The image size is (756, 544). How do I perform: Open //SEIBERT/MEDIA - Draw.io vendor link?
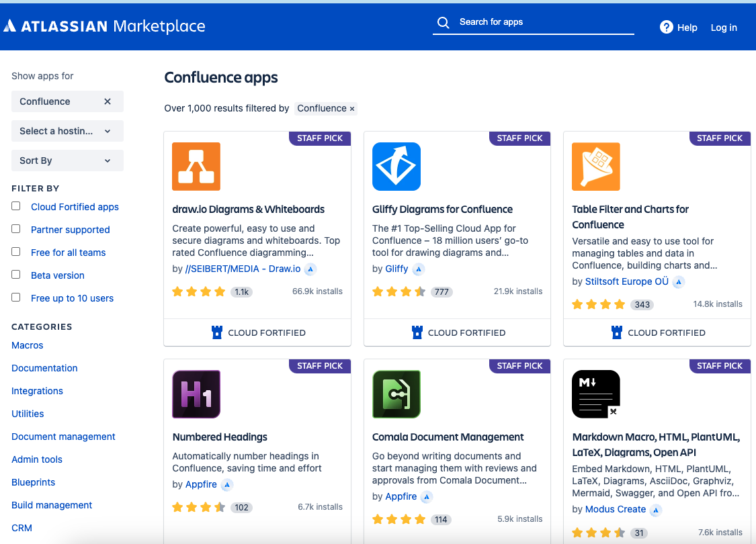tap(243, 269)
